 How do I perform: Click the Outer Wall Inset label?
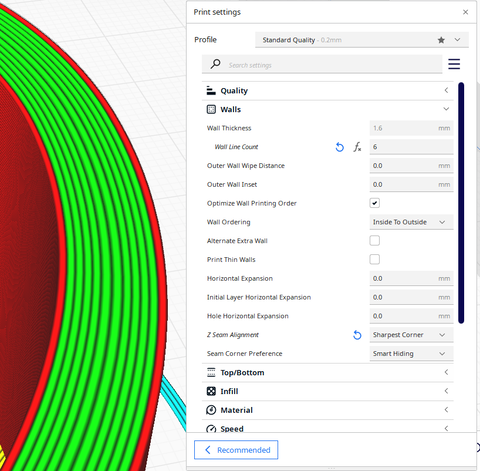(x=232, y=184)
